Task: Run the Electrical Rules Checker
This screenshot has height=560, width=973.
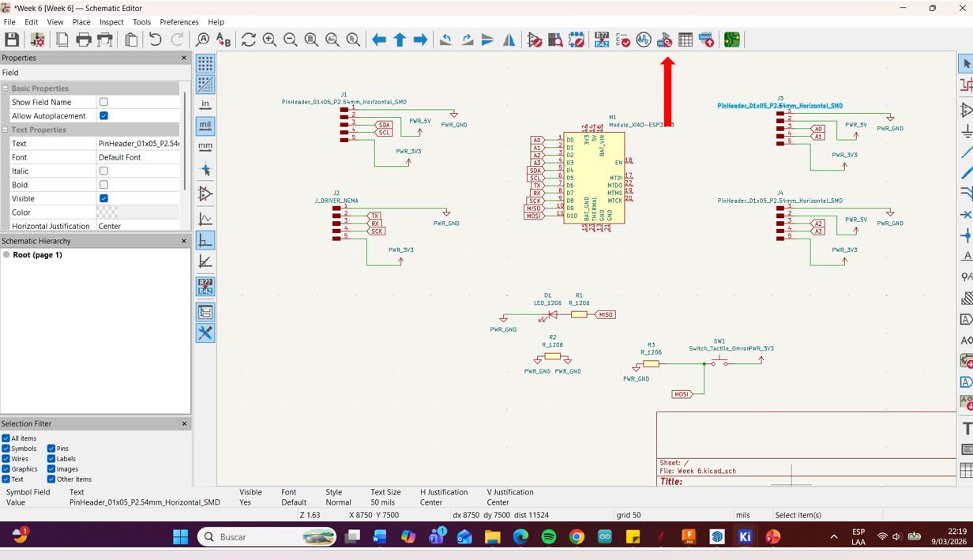Action: [x=622, y=39]
